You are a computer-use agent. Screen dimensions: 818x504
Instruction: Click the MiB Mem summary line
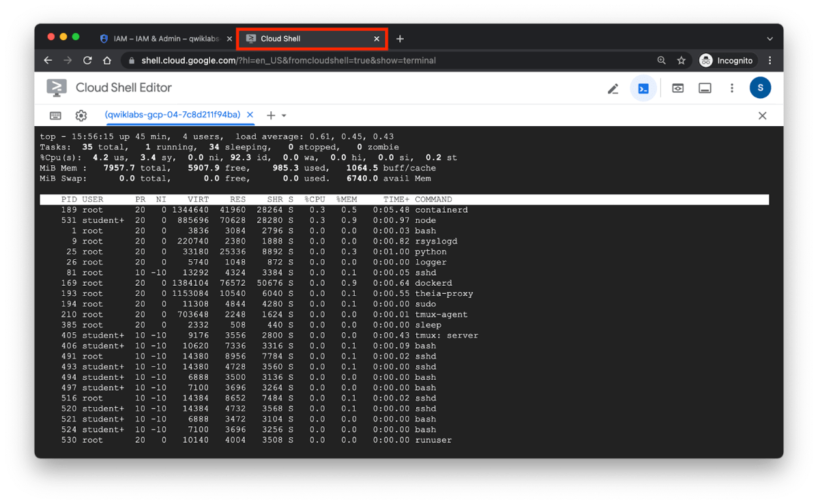tap(238, 168)
